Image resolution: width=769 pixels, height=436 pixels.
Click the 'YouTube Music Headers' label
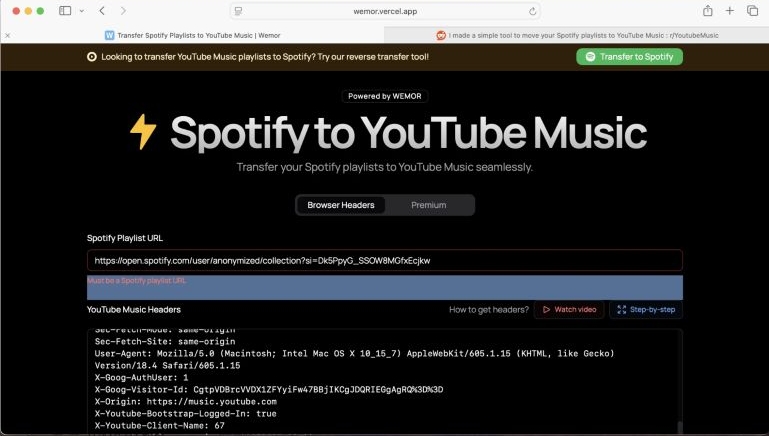(x=134, y=309)
